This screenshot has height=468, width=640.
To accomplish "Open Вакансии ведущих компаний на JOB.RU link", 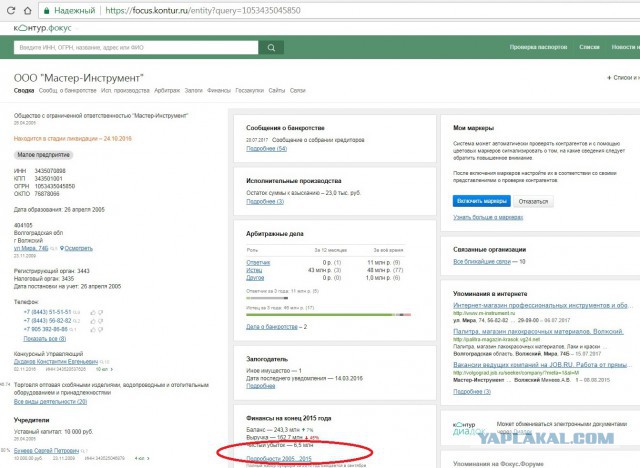I will [x=541, y=365].
